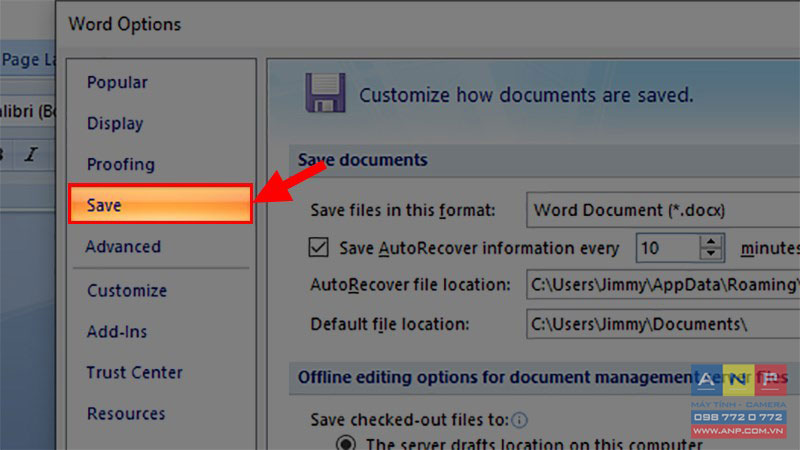Select Resources in the sidebar
The height and width of the screenshot is (450, 800).
pyautogui.click(x=126, y=413)
